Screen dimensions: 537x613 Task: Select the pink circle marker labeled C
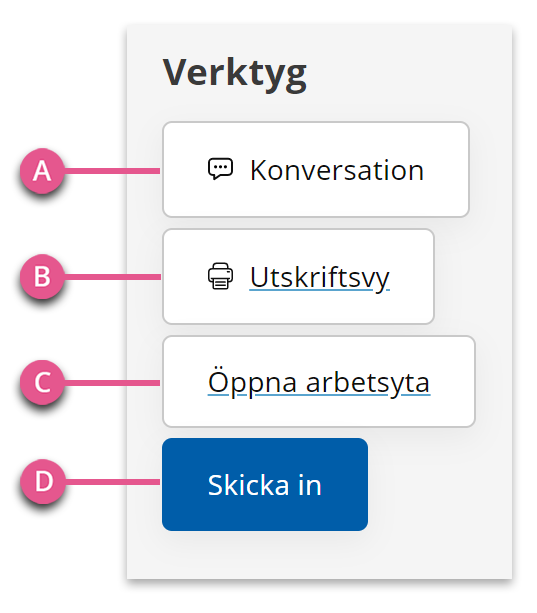[x=42, y=382]
